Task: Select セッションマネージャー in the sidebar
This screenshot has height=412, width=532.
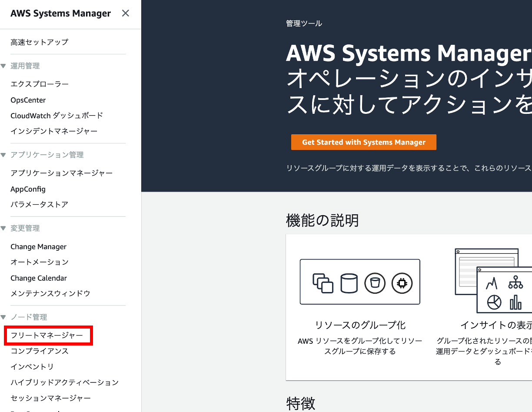Action: tap(51, 398)
